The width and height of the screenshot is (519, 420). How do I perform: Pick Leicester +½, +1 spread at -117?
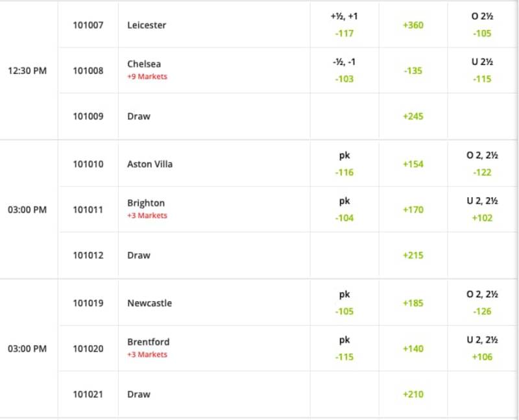(344, 33)
